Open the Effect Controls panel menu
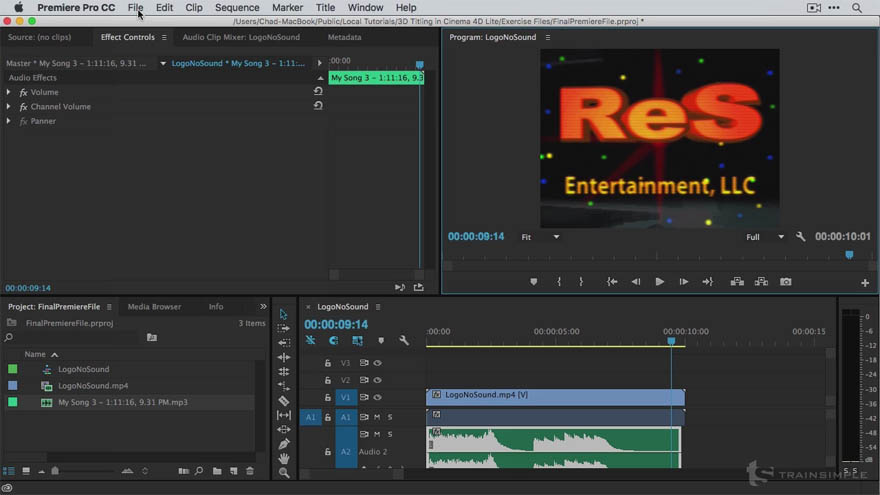Image resolution: width=880 pixels, height=495 pixels. 164,37
